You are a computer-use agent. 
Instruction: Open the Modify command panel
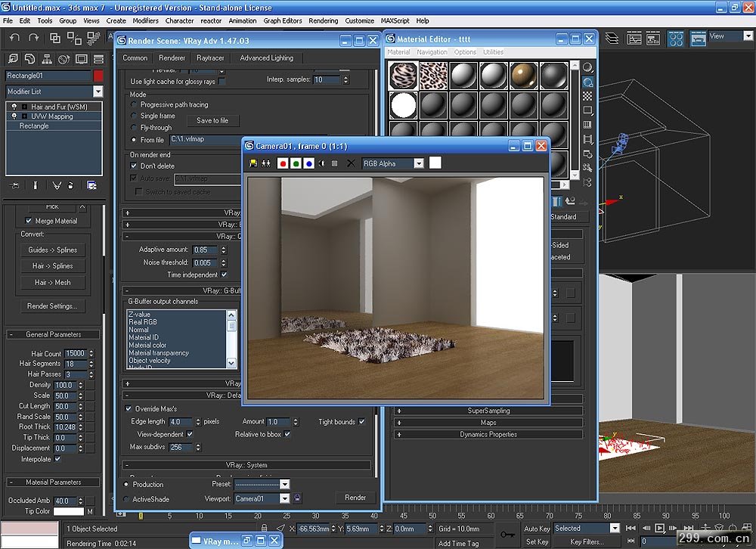[x=30, y=59]
